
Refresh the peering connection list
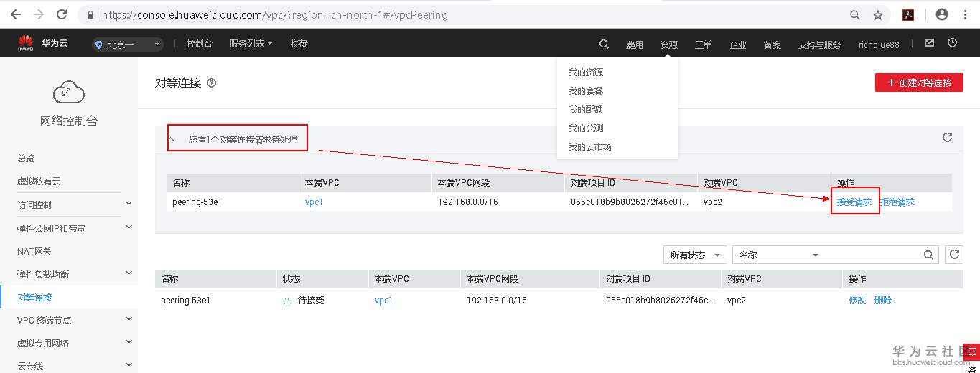click(x=954, y=254)
